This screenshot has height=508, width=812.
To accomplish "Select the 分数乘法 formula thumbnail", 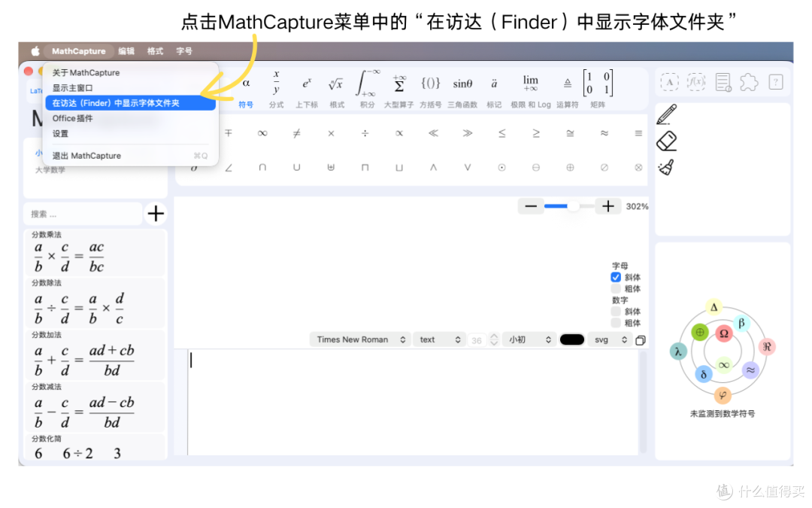I will coord(95,253).
